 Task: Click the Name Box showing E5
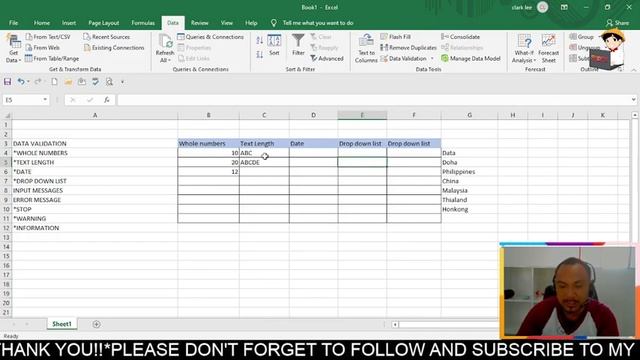(x=22, y=100)
